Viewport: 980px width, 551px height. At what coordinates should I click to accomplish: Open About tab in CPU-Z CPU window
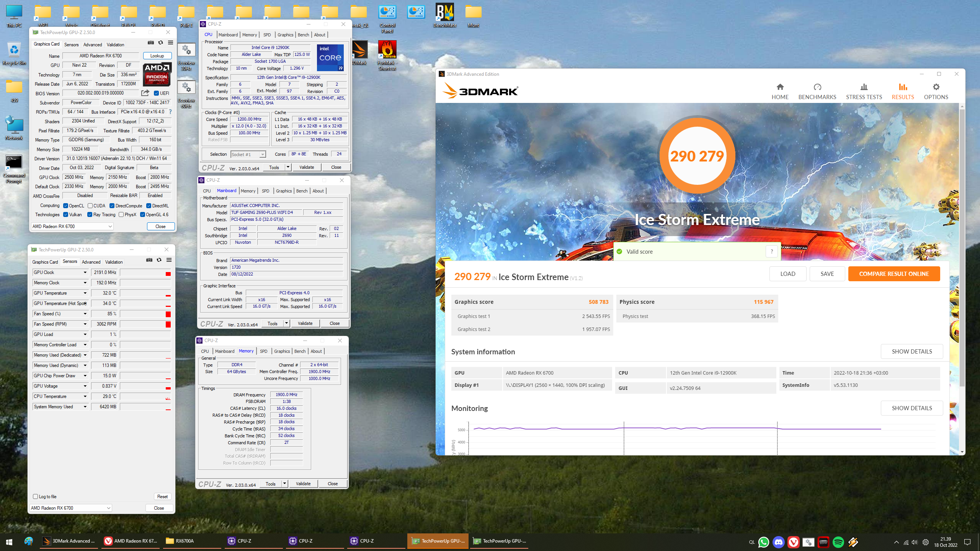(320, 35)
